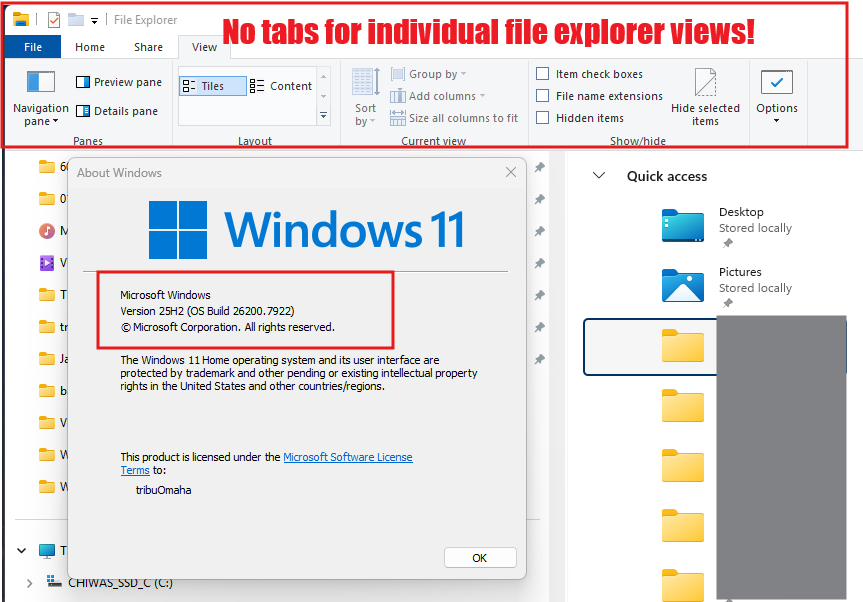This screenshot has width=863, height=602.
Task: Expand the layout gallery more arrow
Action: tap(324, 116)
